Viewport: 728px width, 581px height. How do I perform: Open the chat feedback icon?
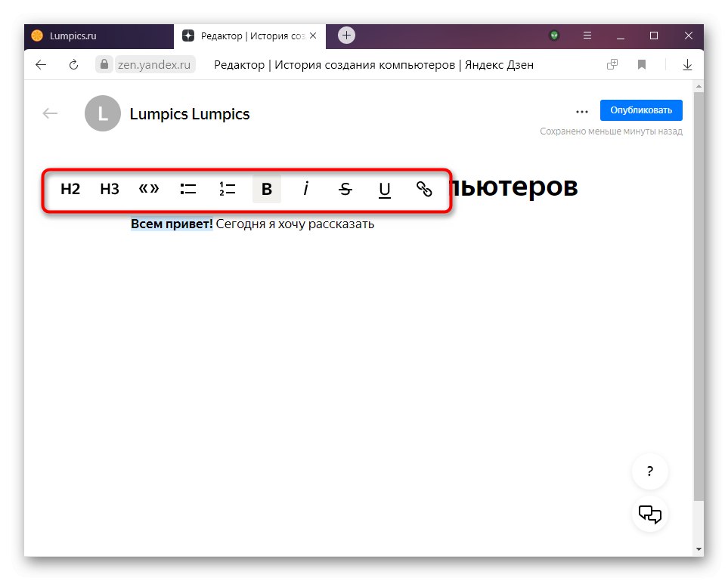click(x=649, y=515)
